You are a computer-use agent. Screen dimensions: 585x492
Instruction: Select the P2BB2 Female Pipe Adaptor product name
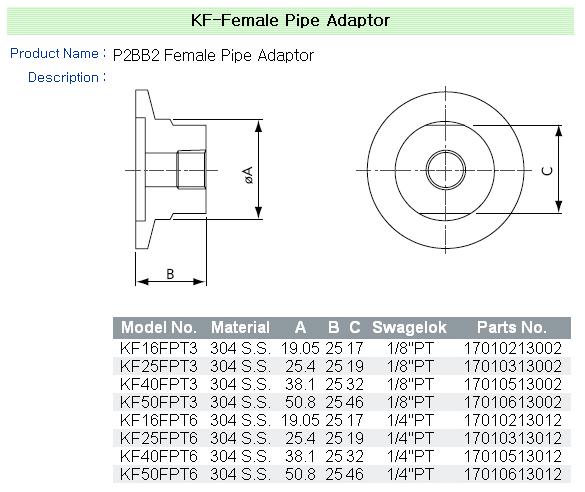213,56
